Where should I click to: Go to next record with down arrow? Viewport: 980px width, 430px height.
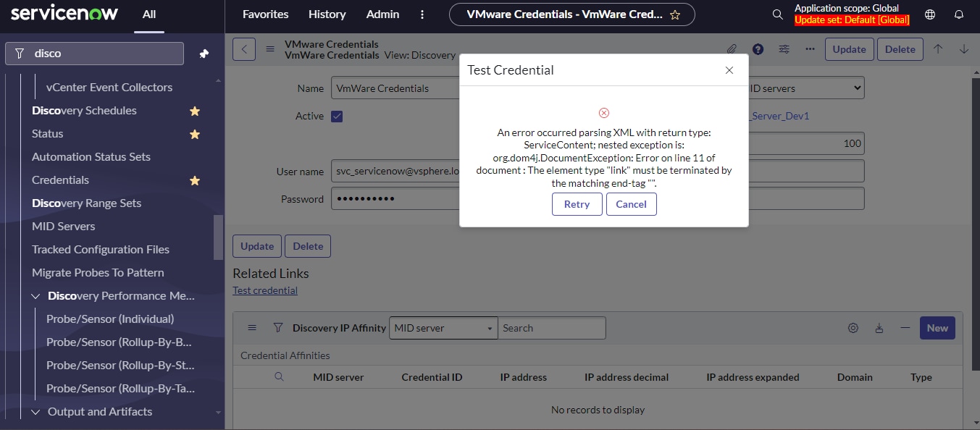coord(964,49)
